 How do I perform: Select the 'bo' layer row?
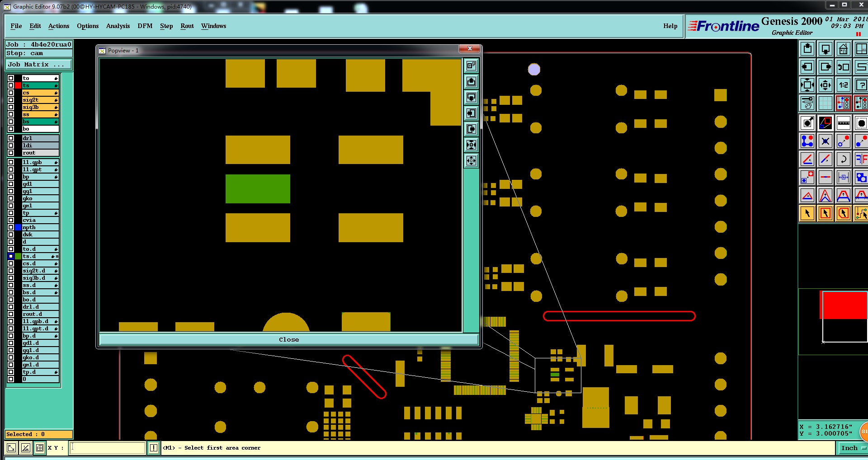click(x=41, y=129)
